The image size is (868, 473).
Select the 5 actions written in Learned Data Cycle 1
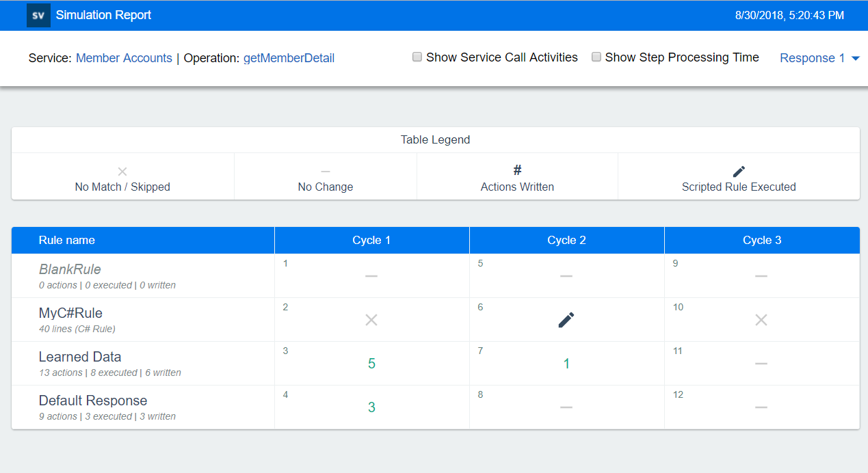coord(371,364)
